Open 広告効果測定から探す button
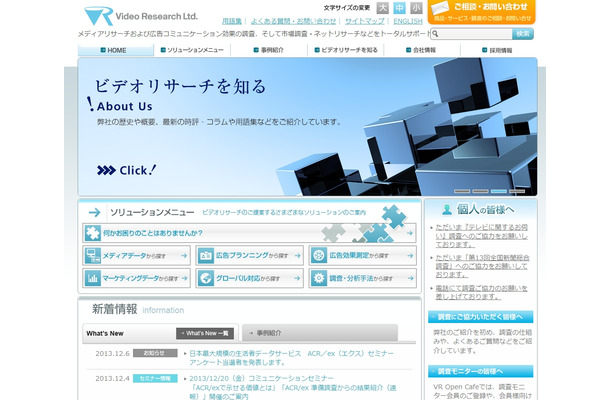The height and width of the screenshot is (400, 610). point(363,256)
